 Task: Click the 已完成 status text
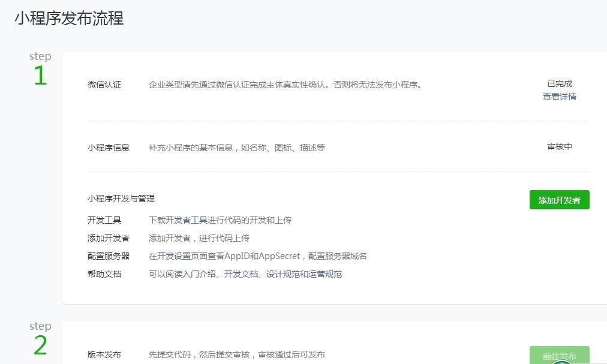point(559,83)
